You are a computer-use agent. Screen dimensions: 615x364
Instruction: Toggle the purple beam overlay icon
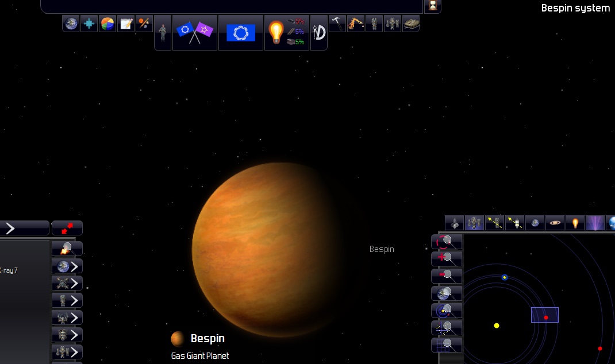595,223
